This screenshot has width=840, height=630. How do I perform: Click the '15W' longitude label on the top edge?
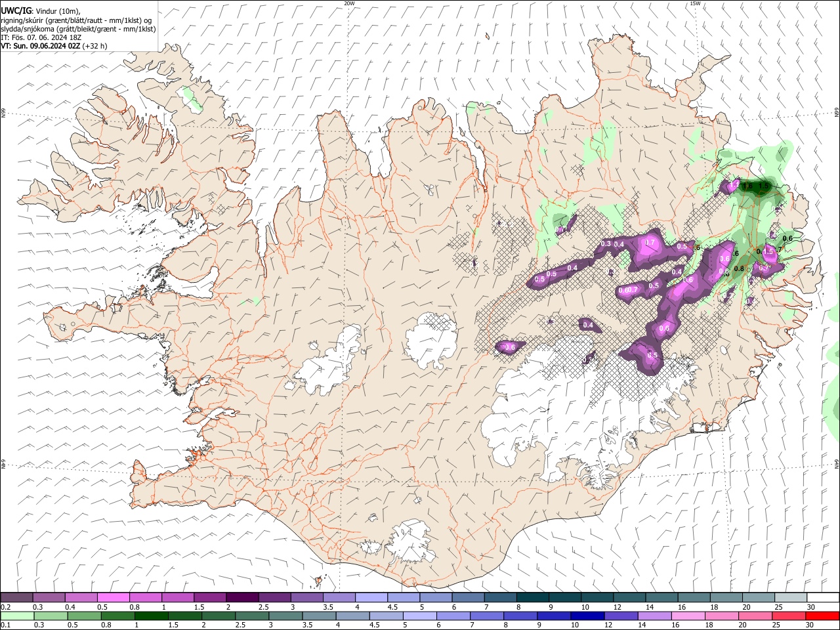[695, 3]
